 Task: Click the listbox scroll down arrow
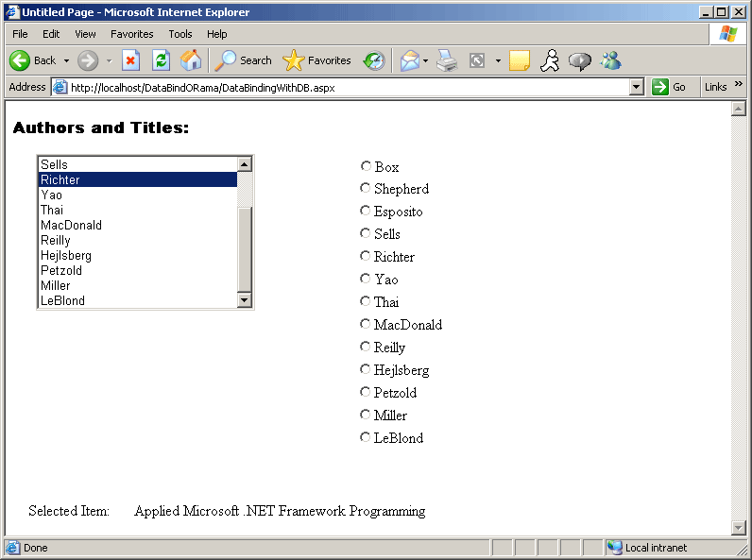point(245,300)
